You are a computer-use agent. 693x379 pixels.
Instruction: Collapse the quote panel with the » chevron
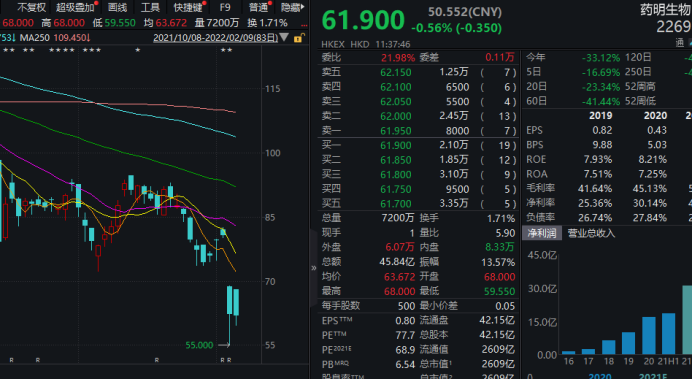(x=314, y=268)
